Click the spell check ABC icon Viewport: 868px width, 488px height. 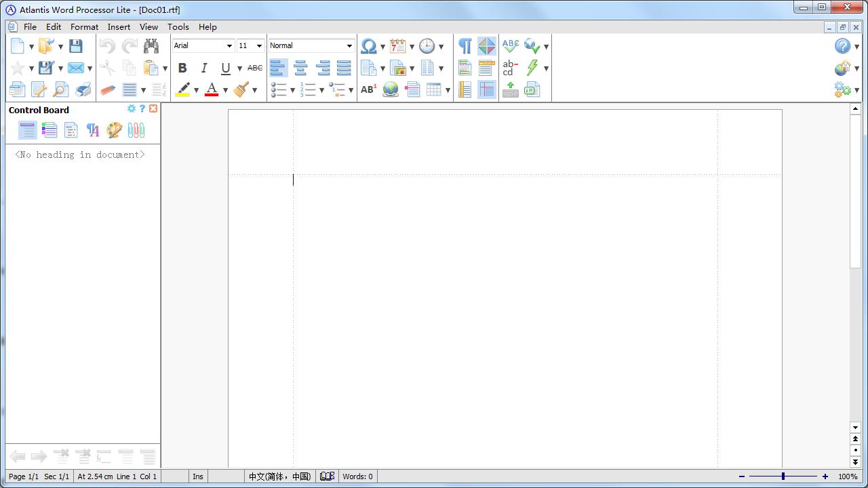click(510, 46)
